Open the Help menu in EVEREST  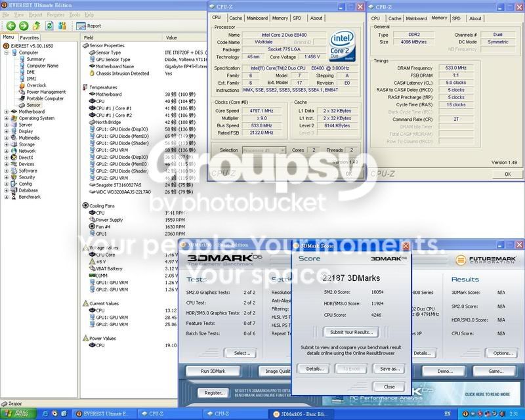[x=89, y=14]
